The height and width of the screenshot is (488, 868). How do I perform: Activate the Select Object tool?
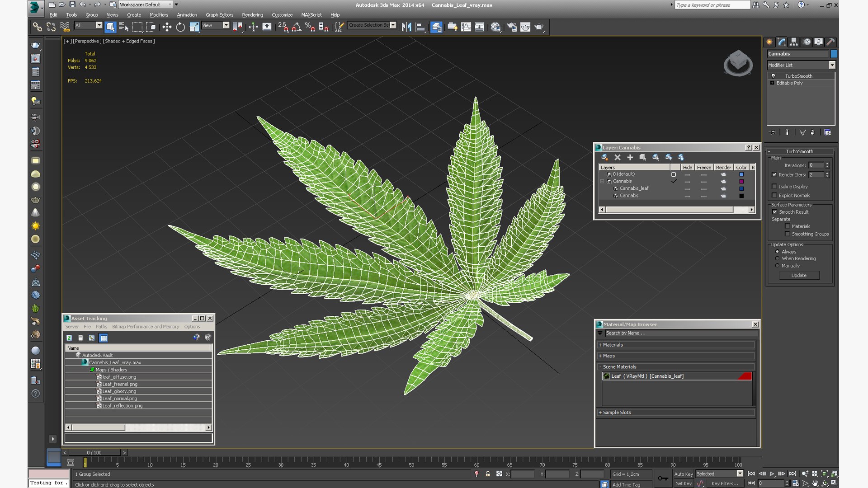(110, 27)
